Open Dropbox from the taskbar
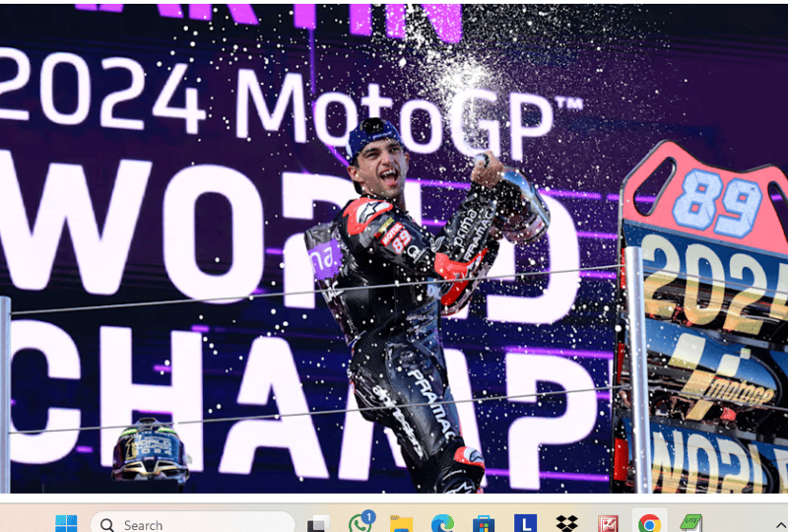Viewport: 788px width, 532px height. pyautogui.click(x=566, y=524)
